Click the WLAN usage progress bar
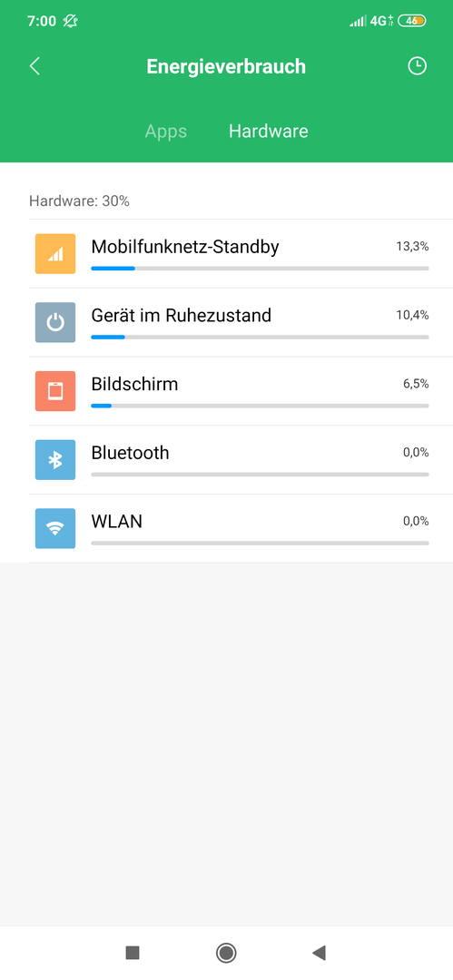453x980 pixels. click(261, 544)
